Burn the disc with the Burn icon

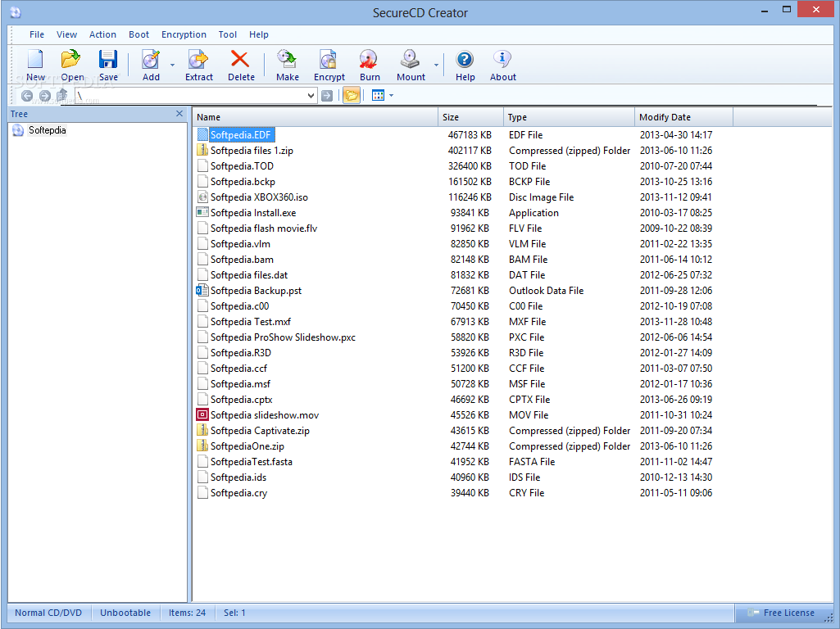[370, 65]
